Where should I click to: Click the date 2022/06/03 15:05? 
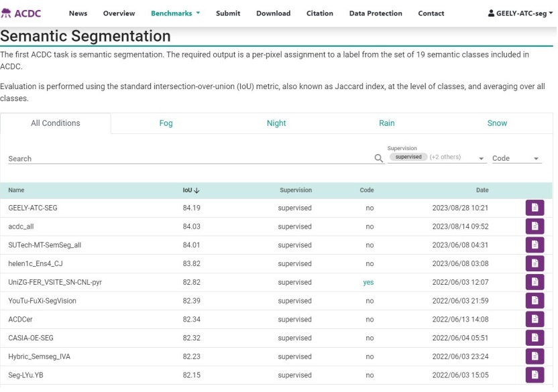tap(460, 375)
